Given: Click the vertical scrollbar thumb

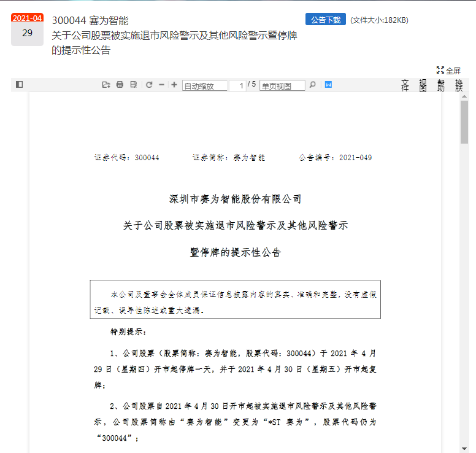Looking at the screenshot, I should 464,122.
